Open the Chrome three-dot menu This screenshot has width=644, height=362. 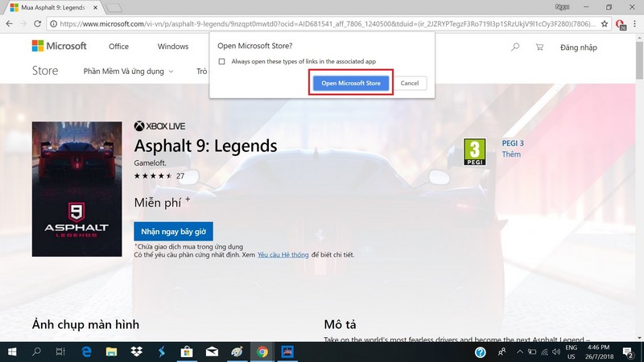634,24
